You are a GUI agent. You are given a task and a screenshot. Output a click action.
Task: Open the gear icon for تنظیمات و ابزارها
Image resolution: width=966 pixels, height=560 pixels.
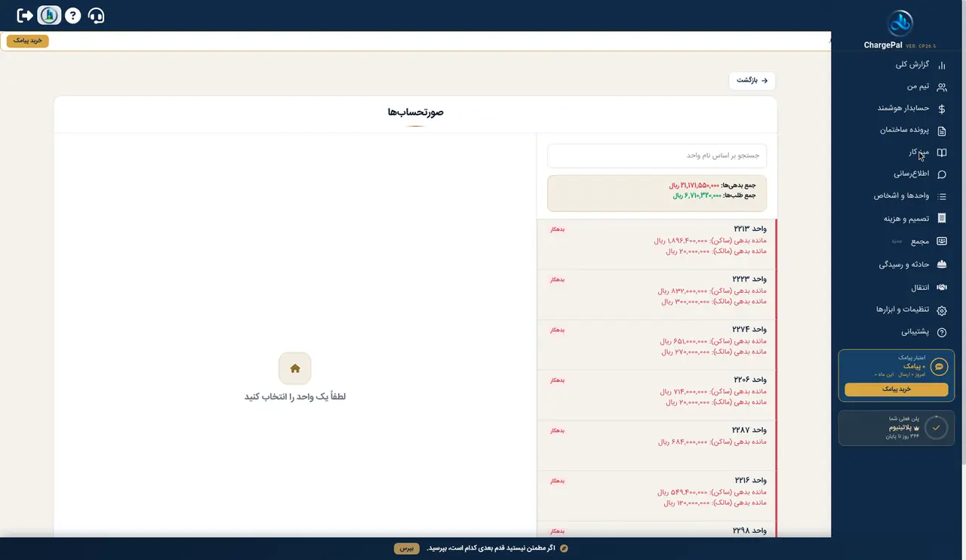click(941, 310)
